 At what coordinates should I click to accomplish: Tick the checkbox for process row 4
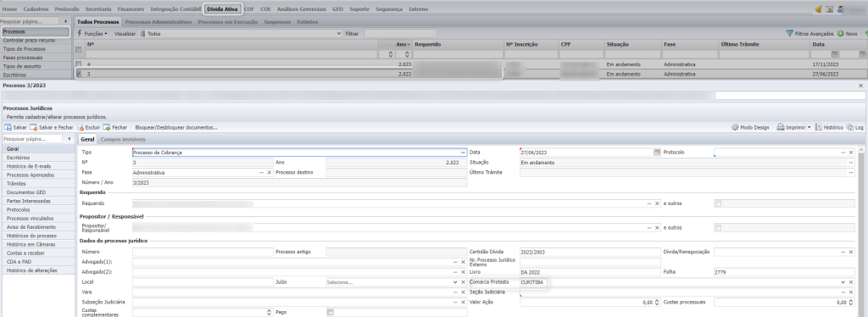[x=78, y=64]
